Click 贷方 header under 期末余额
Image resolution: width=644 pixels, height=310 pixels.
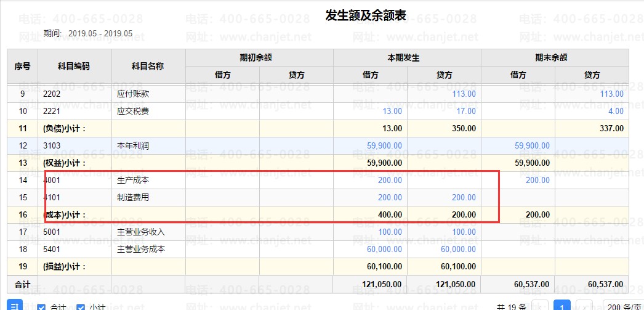click(x=592, y=75)
